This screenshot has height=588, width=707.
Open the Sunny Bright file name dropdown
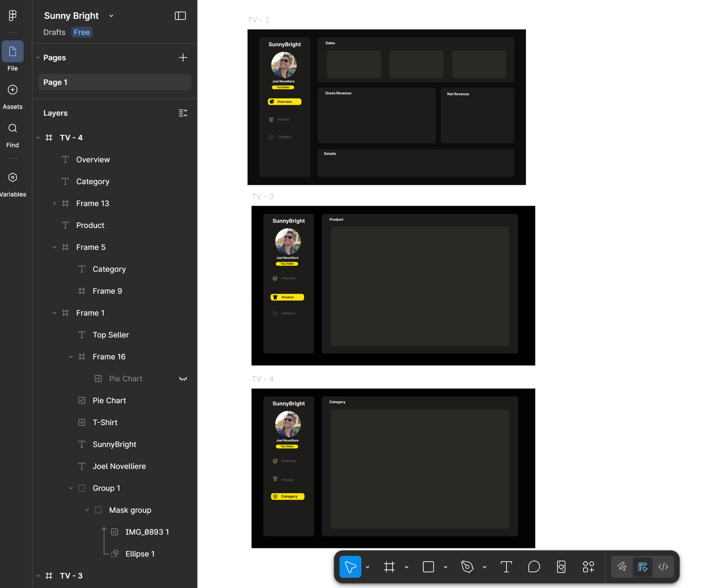[111, 16]
